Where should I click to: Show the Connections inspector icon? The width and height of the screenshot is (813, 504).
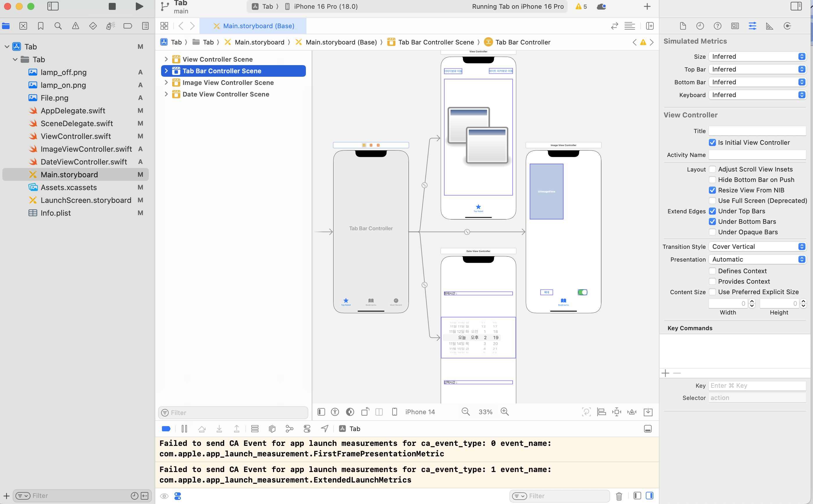(787, 26)
